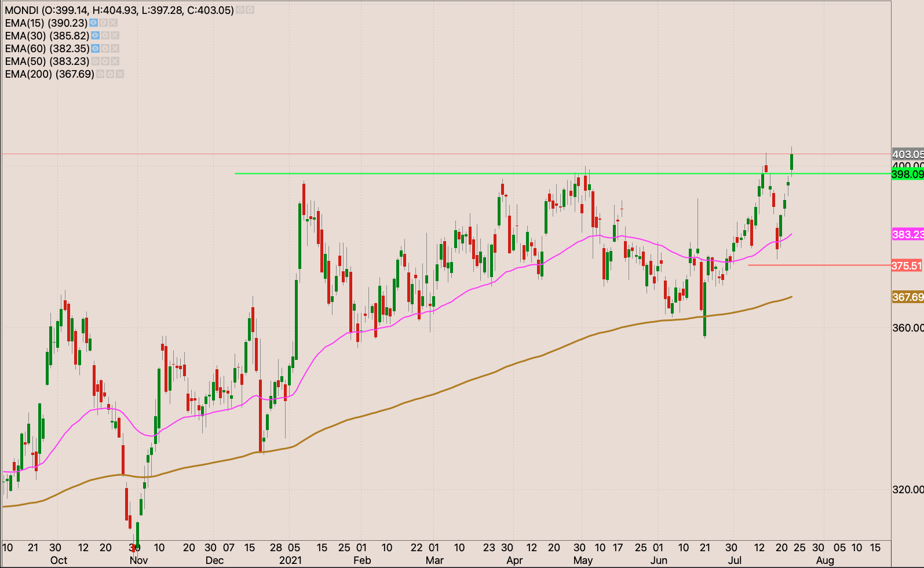Click the green 398.09 price level label

(x=907, y=174)
